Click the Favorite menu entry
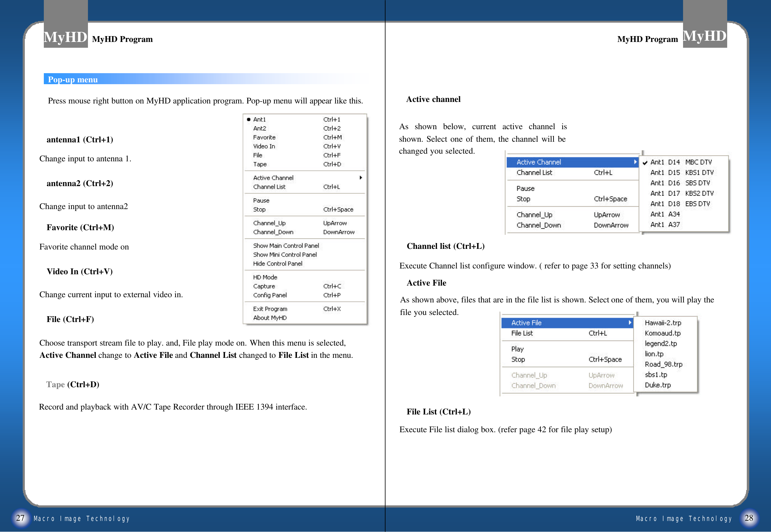This screenshot has height=532, width=771. 264,137
